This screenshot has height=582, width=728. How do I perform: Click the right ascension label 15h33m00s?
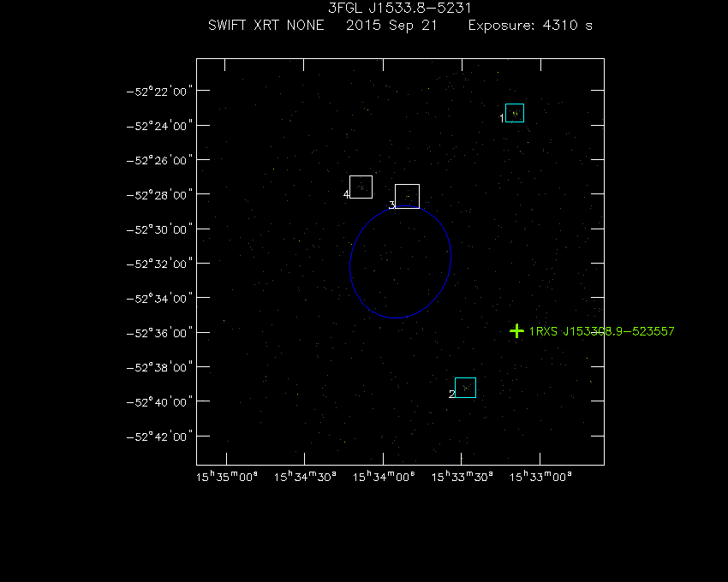click(x=540, y=477)
